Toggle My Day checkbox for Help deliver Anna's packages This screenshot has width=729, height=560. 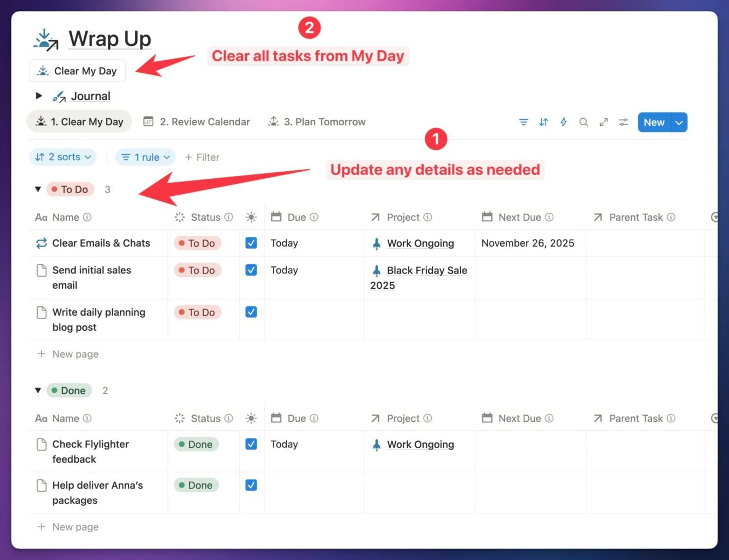click(x=251, y=485)
